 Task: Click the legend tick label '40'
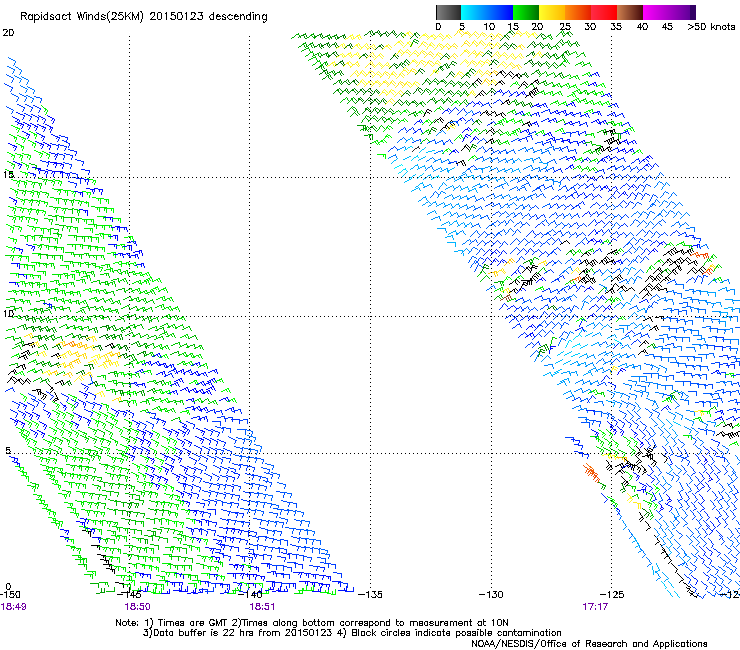[642, 27]
